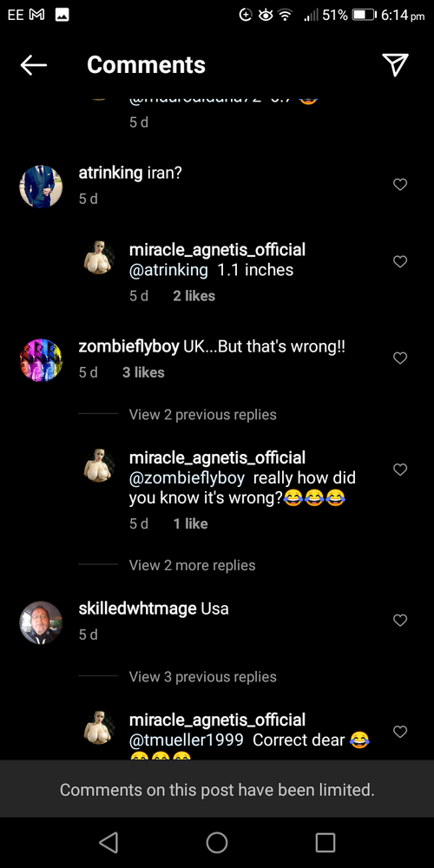Open zombieflyboy's colorful profile avatar

(x=41, y=360)
